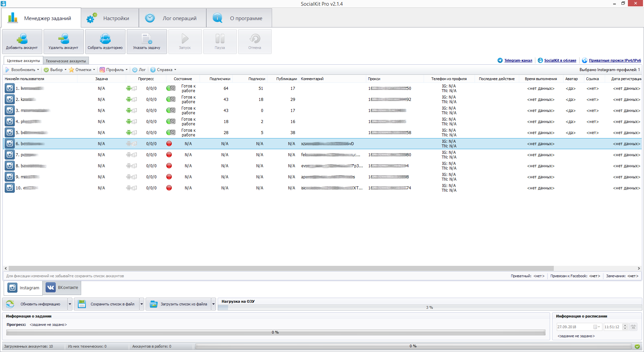Click Update information (Обновить информацию) button
Viewport: 644px width, 352px height.
[35, 304]
